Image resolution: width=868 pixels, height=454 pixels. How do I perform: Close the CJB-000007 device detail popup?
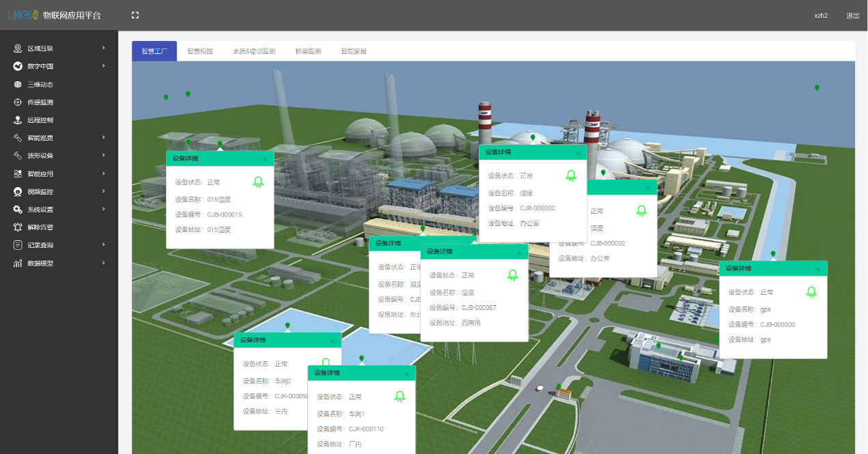[519, 253]
